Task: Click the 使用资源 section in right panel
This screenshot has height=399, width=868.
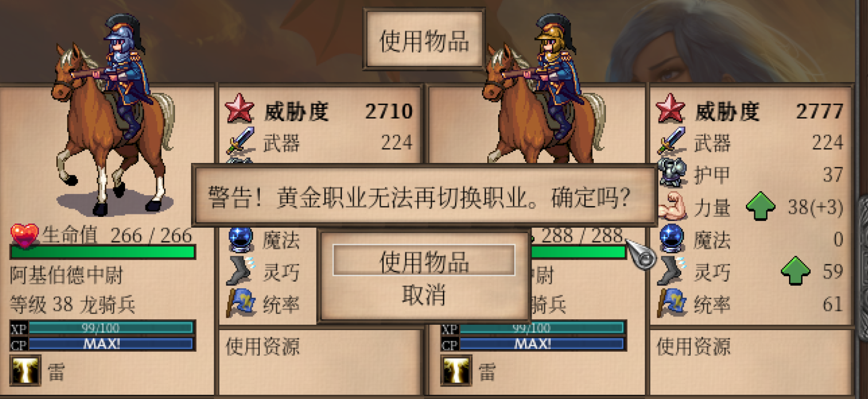Action: point(751,361)
